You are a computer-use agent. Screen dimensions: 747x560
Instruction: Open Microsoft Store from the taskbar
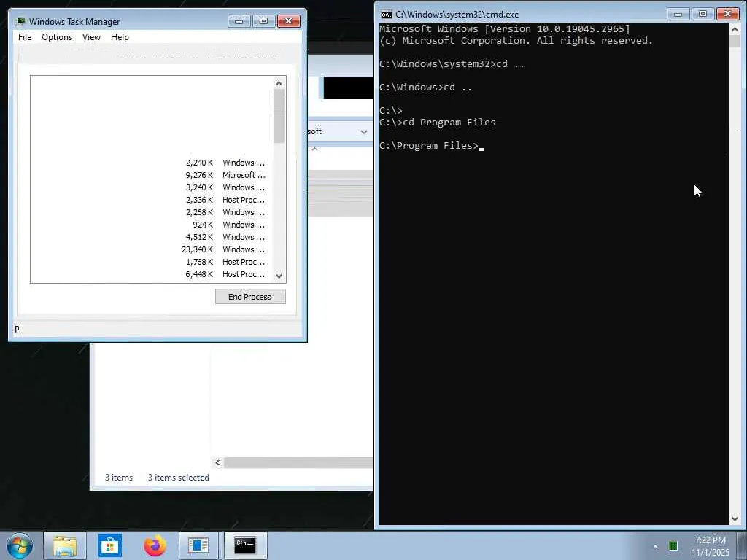pyautogui.click(x=110, y=545)
